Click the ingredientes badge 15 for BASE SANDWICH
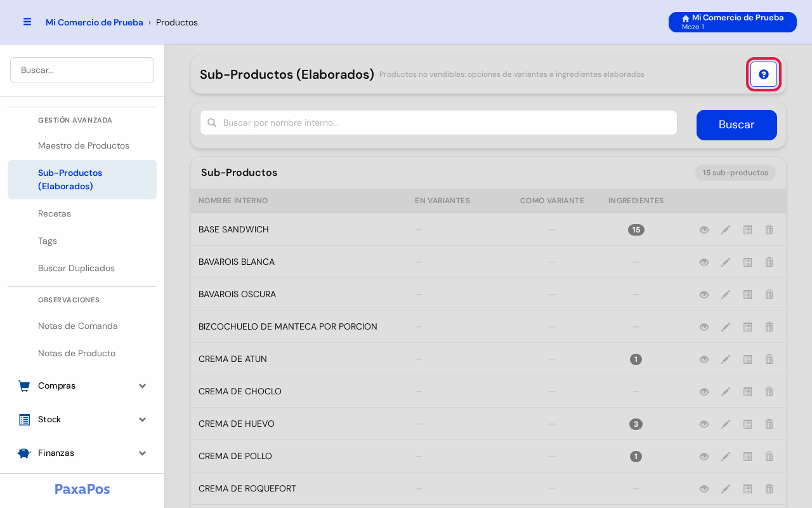 click(636, 230)
